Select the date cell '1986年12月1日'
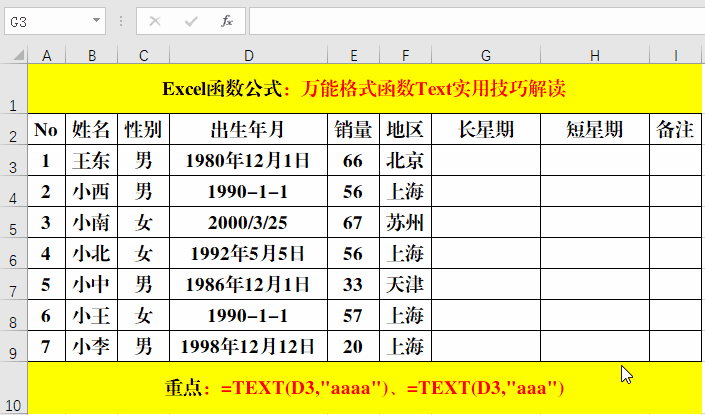705x415 pixels. click(248, 284)
